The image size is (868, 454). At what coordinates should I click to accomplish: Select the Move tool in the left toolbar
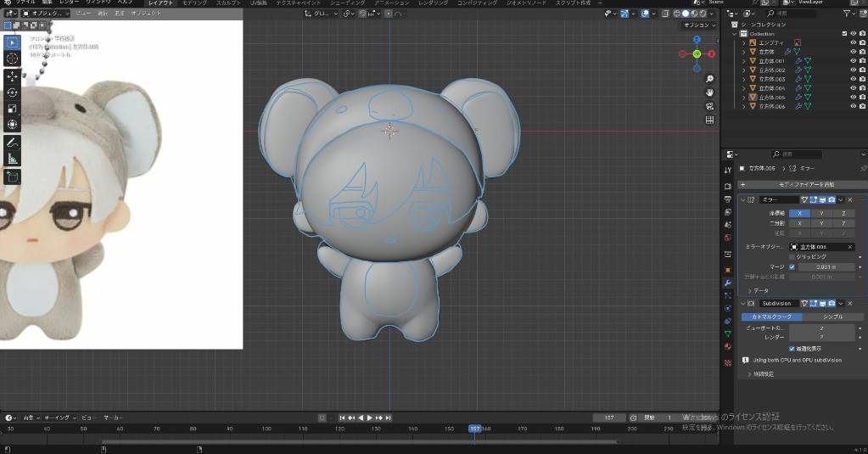(x=13, y=76)
